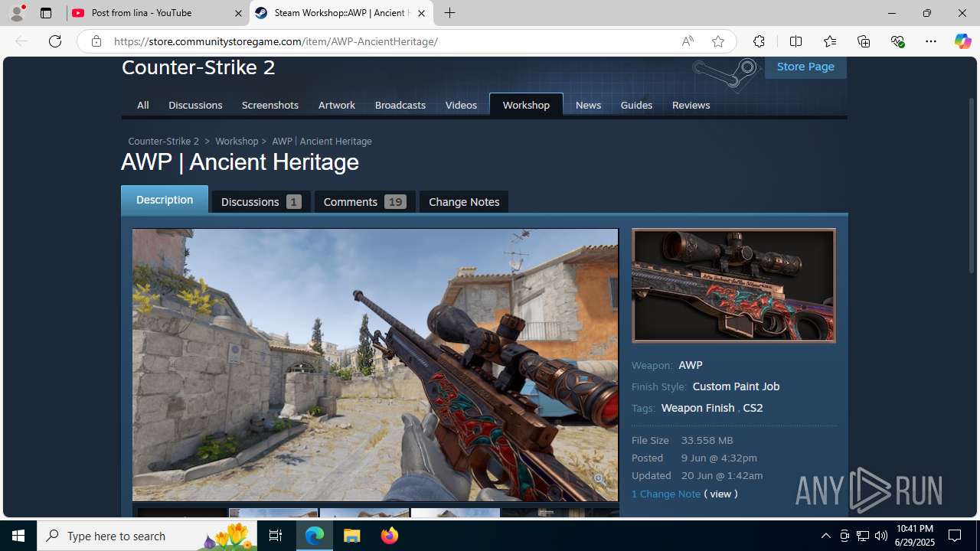This screenshot has height=551, width=980.
Task: Click the taskbar search box
Action: click(146, 536)
